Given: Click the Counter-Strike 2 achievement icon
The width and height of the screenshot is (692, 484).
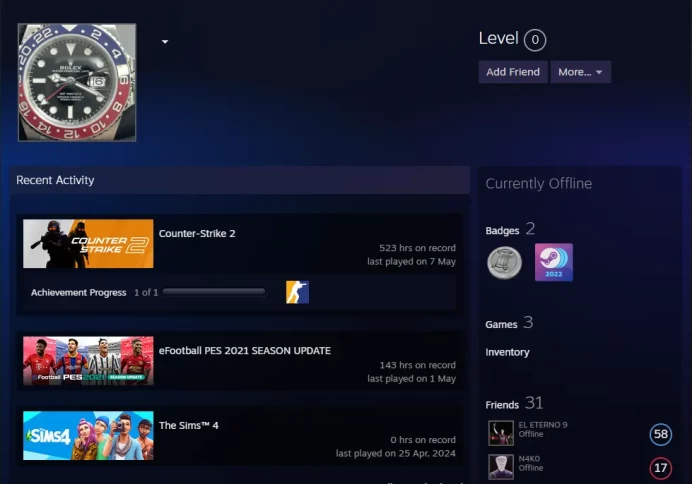Looking at the screenshot, I should (297, 292).
